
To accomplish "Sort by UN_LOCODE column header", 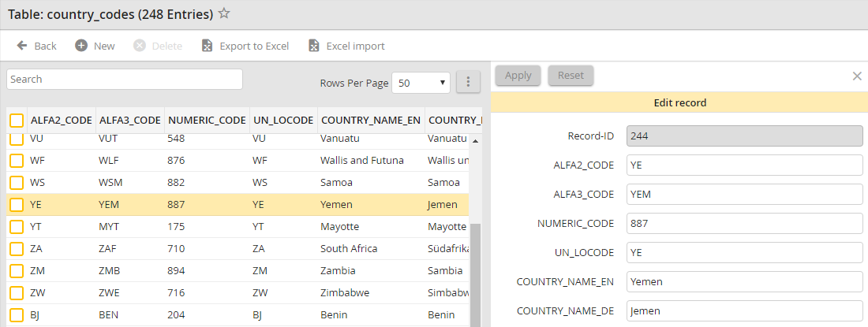I will (x=283, y=121).
